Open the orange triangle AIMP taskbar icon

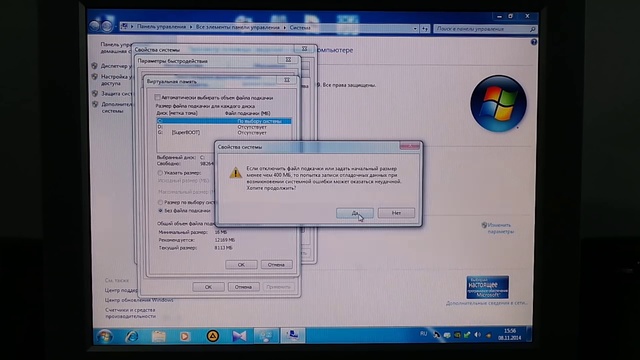coord(212,336)
